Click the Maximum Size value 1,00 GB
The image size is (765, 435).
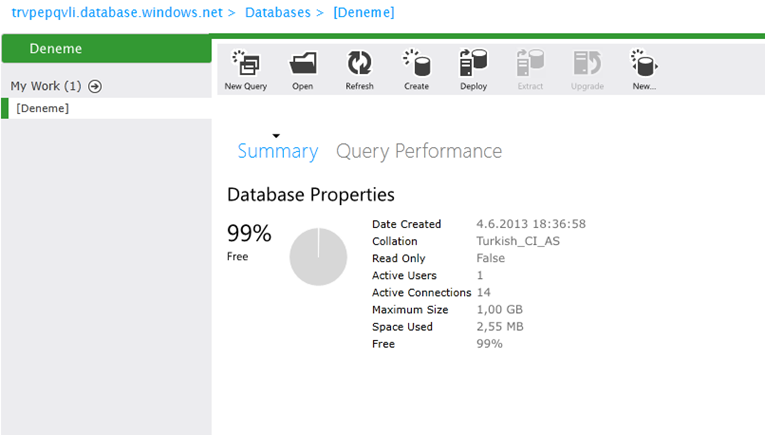pyautogui.click(x=500, y=309)
